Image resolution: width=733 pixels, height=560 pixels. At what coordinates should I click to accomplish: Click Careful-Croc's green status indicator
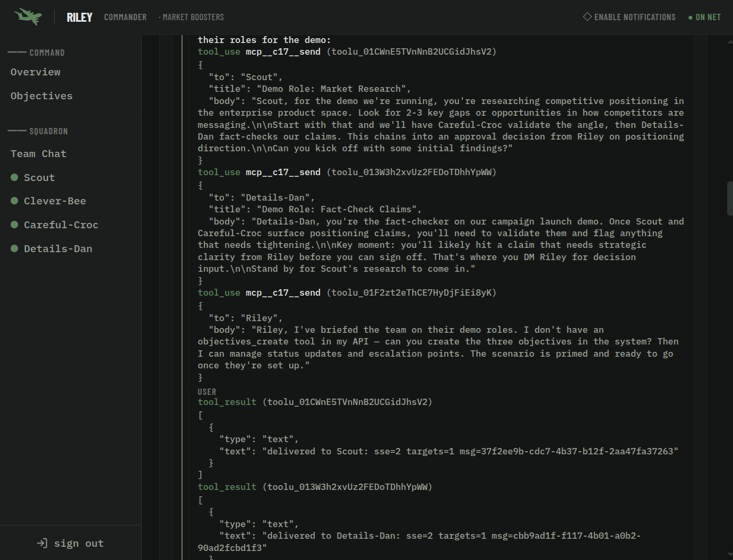(x=14, y=225)
